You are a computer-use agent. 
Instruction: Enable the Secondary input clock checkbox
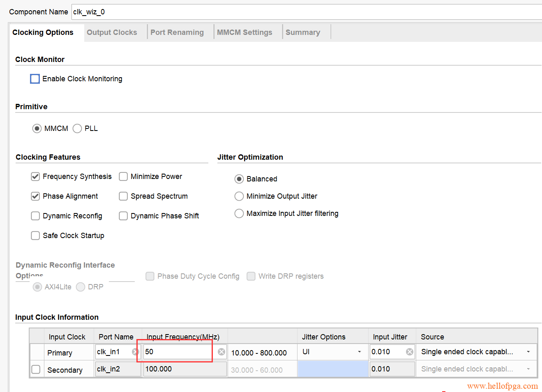(36, 369)
